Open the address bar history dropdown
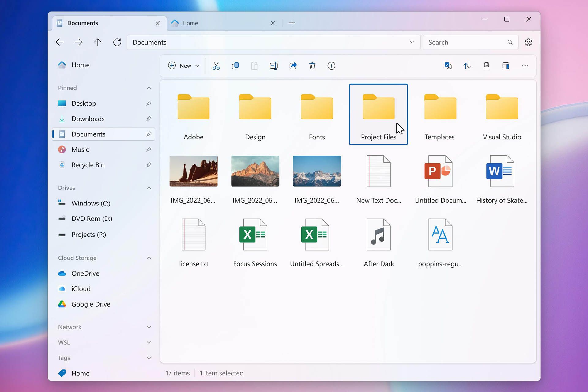Screen dimensions: 588x392 412,42
